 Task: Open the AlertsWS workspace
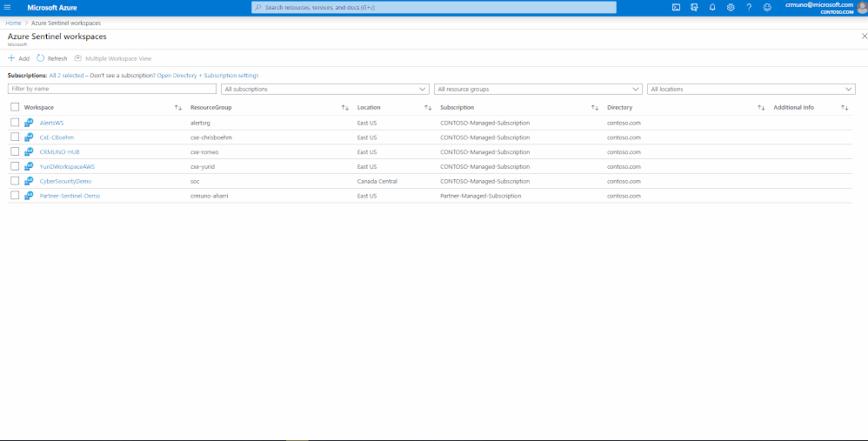(x=51, y=123)
